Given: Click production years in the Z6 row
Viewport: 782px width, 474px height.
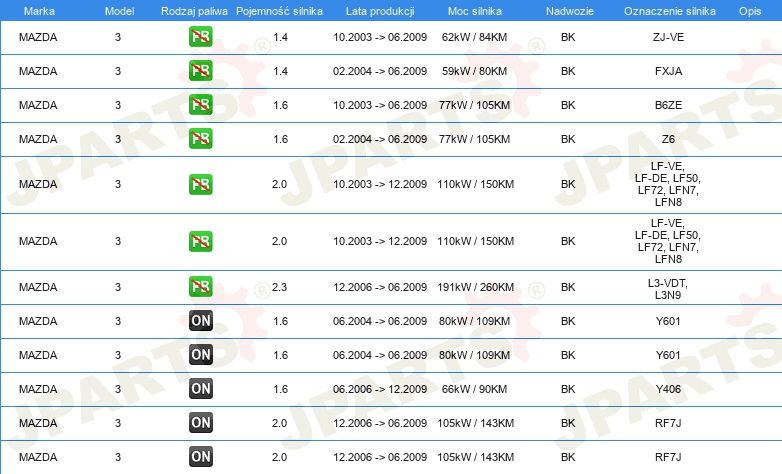Looking at the screenshot, I should tap(380, 139).
